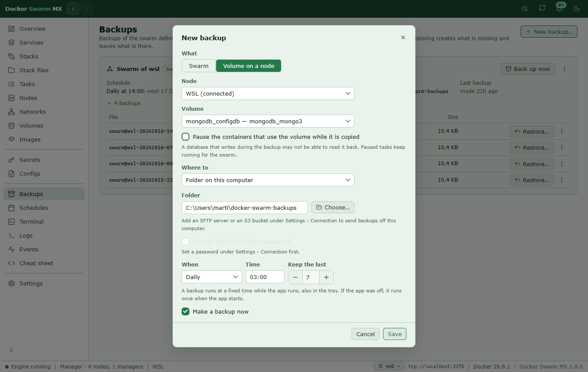The image size is (588, 372).
Task: Select Backups in the sidebar
Action: click(44, 194)
